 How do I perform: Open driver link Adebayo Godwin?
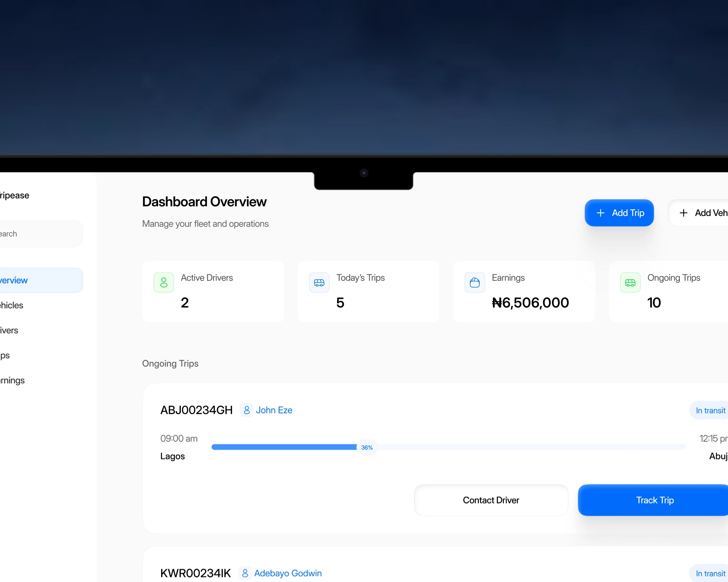288,573
